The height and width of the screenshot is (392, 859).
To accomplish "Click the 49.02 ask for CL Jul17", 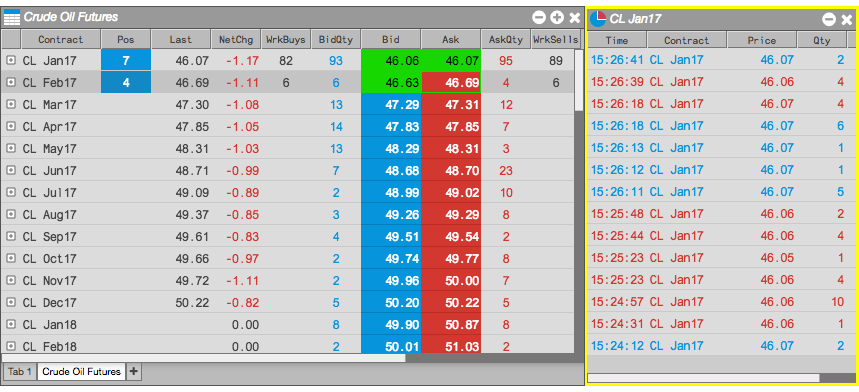I will pyautogui.click(x=451, y=192).
